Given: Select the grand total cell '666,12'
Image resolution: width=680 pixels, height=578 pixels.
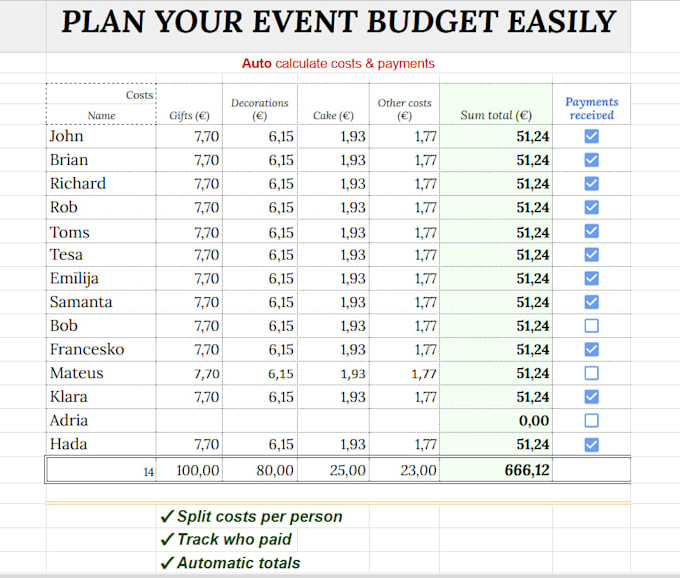Looking at the screenshot, I should [496, 470].
